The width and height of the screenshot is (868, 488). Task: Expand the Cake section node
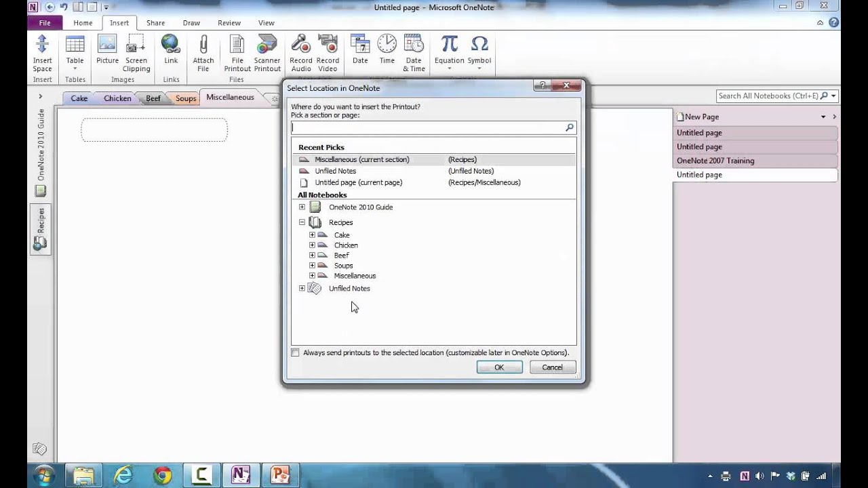312,235
